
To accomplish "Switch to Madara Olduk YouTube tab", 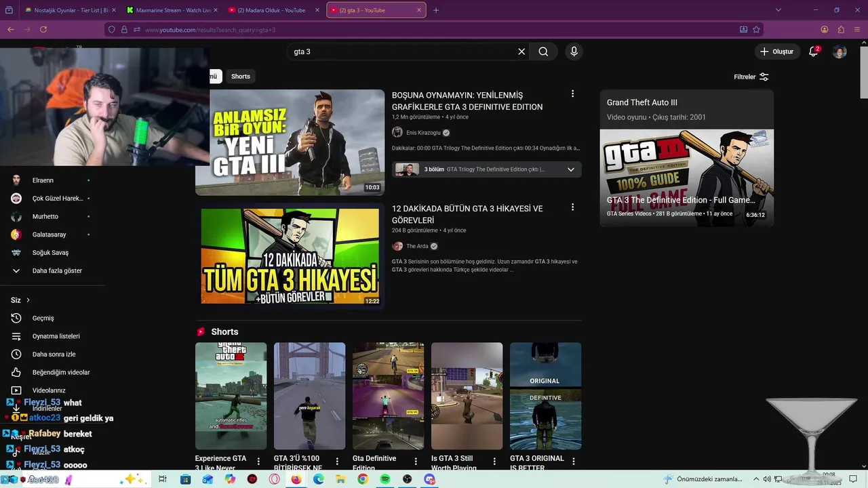I will coord(274,10).
